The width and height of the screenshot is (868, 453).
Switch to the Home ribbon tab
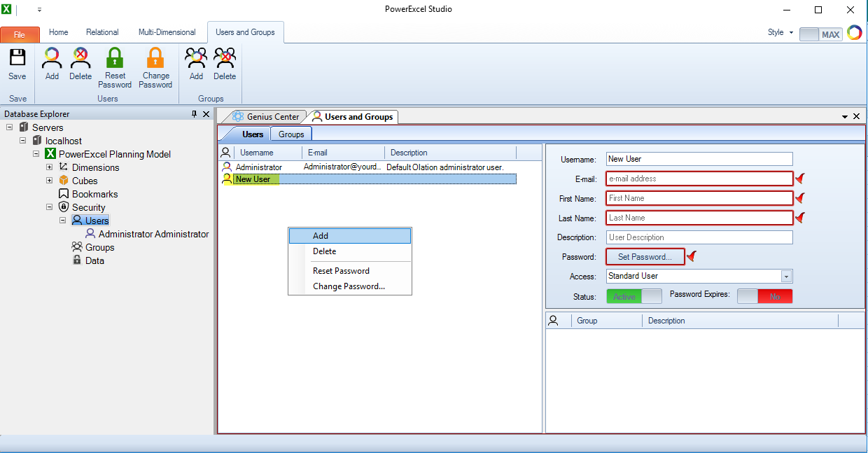click(x=59, y=32)
